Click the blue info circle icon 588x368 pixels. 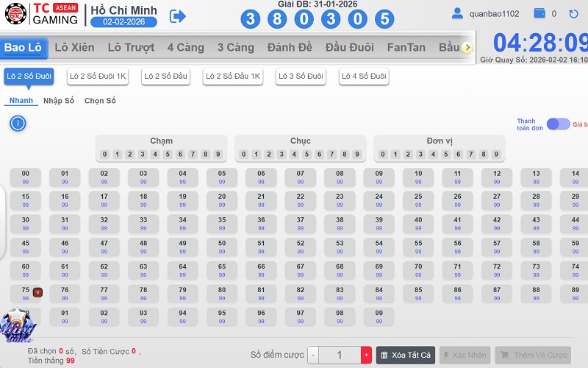[18, 124]
